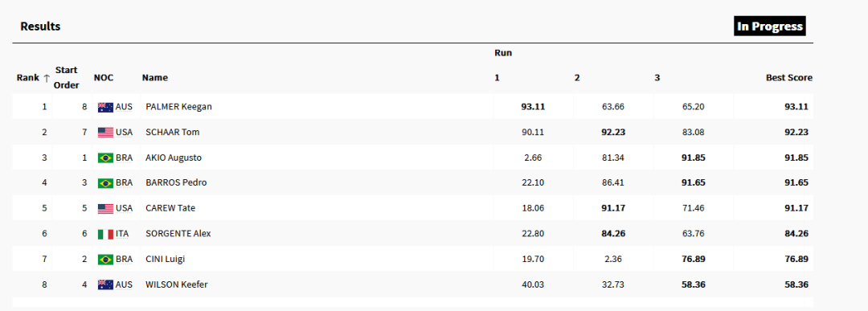The width and height of the screenshot is (868, 311).
Task: Click the Brazil flag next to CINI Luigi
Action: coord(106,259)
